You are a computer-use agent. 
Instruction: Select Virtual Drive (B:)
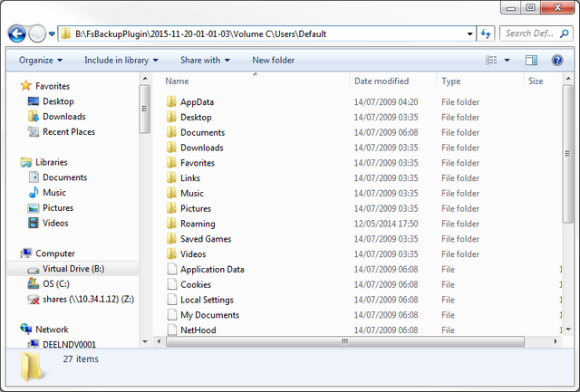[x=72, y=269]
